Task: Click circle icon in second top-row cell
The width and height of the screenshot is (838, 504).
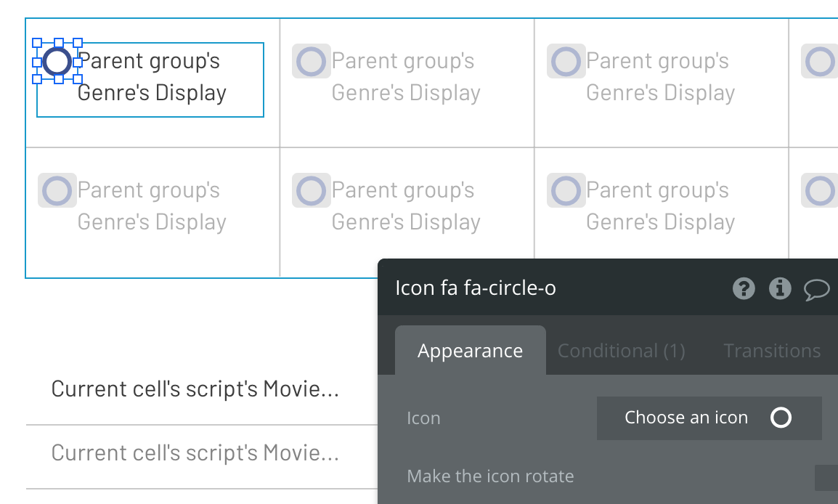Action: point(311,62)
